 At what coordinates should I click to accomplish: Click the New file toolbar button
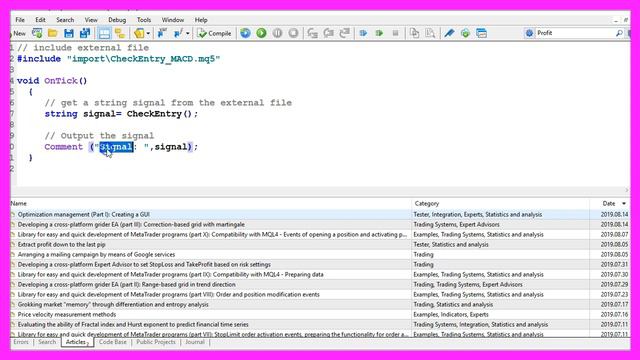[18, 33]
